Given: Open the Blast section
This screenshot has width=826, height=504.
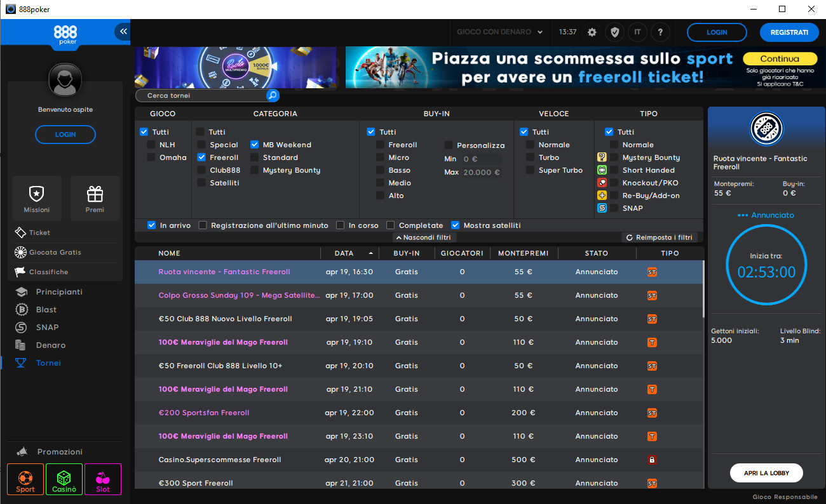Looking at the screenshot, I should [x=46, y=310].
